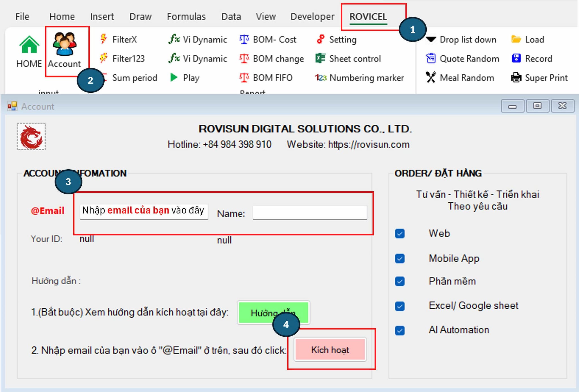The image size is (579, 392).
Task: Open Super Print printer tool
Action: point(516,77)
